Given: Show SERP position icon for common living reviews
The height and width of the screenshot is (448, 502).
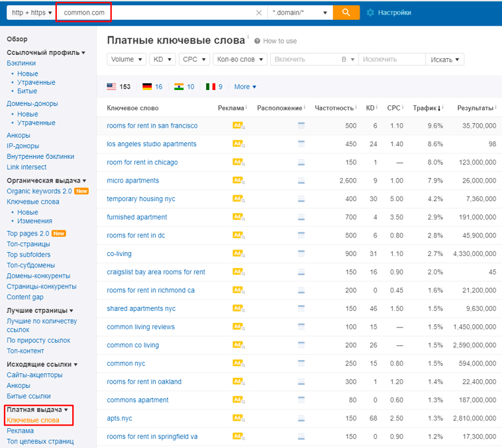Looking at the screenshot, I should (301, 327).
